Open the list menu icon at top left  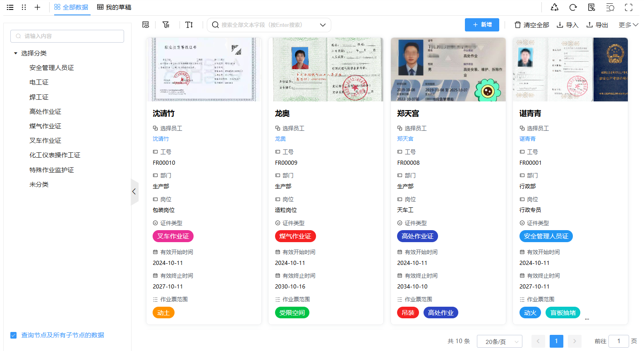point(10,7)
